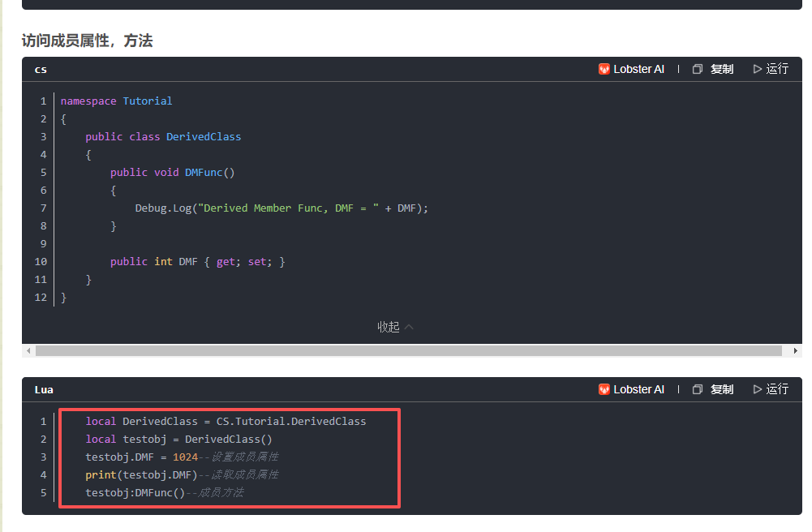Click the line public int DMF { get; set; }
The image size is (812, 532).
coord(197,262)
